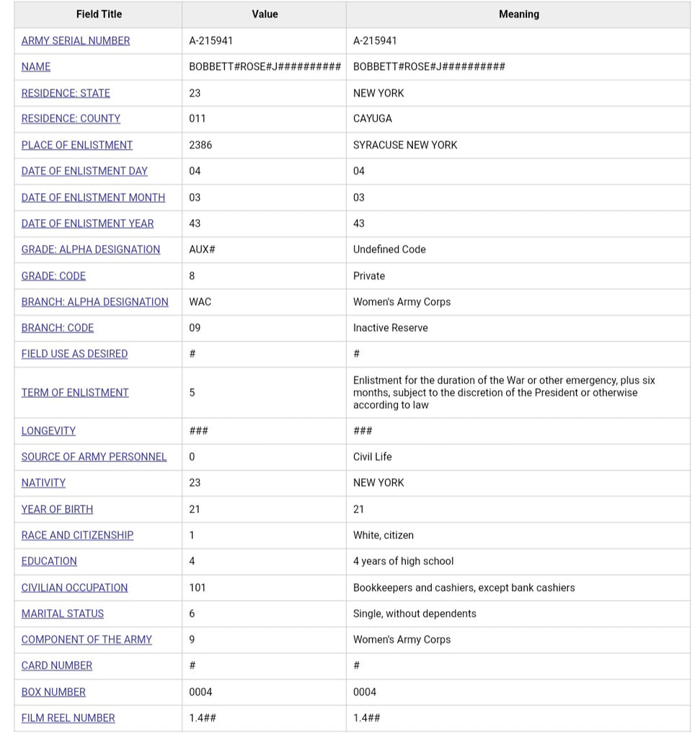The image size is (700, 738).
Task: Open RESIDENCE: STATE field definition
Action: (66, 93)
